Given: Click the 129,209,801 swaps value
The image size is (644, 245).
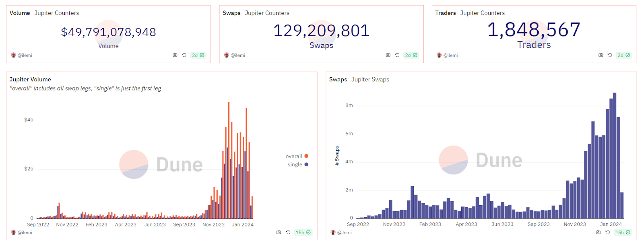Looking at the screenshot, I should [321, 31].
